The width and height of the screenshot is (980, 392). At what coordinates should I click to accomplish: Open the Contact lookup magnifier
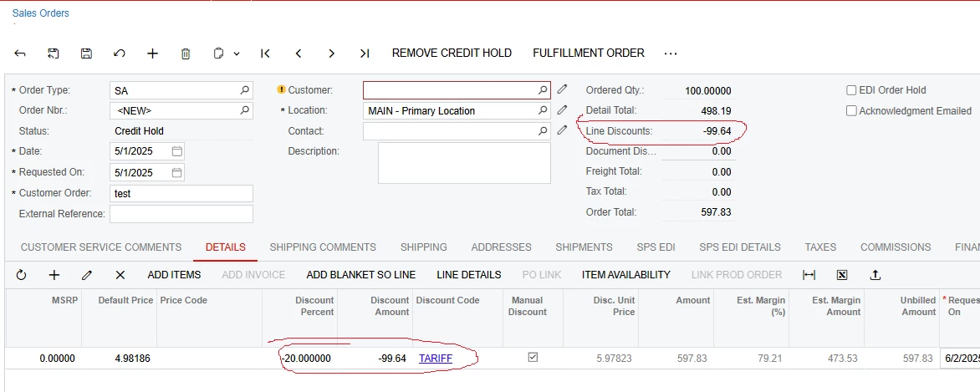[543, 131]
